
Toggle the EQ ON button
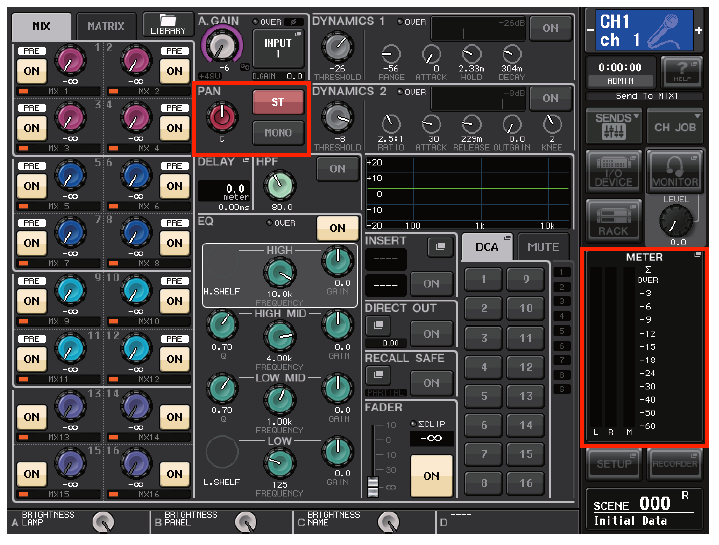(x=337, y=228)
